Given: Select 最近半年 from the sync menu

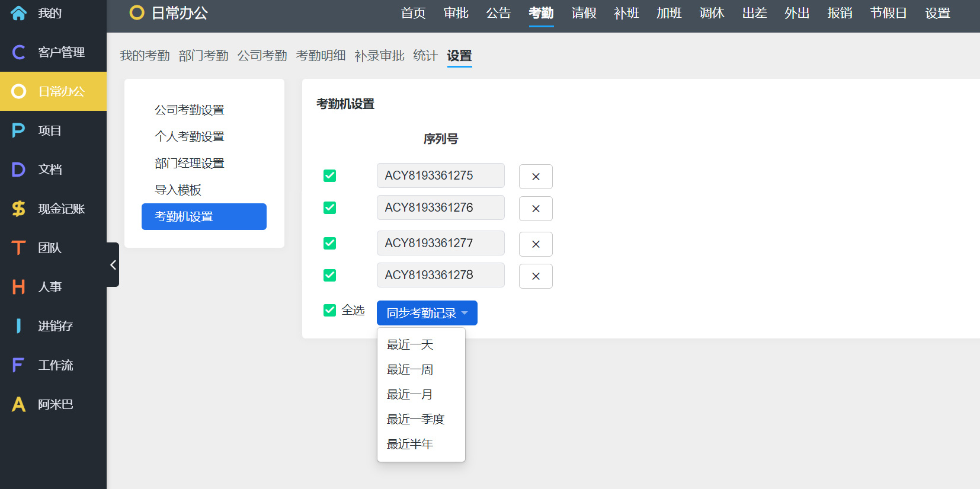Looking at the screenshot, I should pyautogui.click(x=410, y=445).
